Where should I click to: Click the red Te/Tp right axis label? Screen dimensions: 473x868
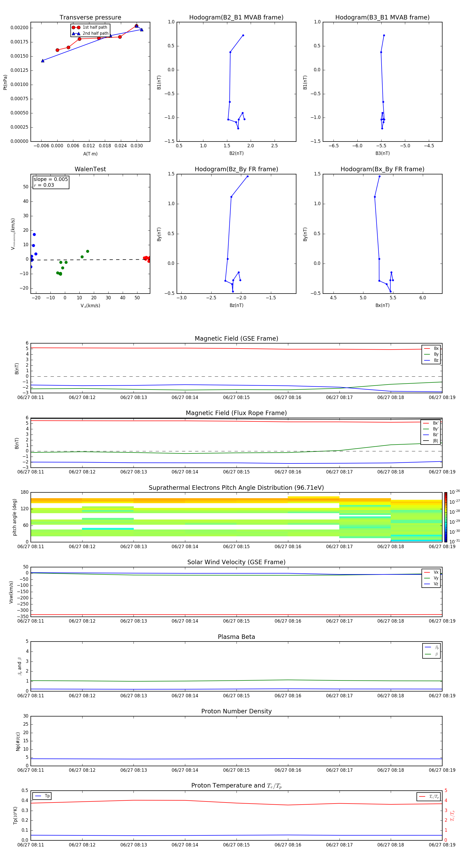(453, 816)
